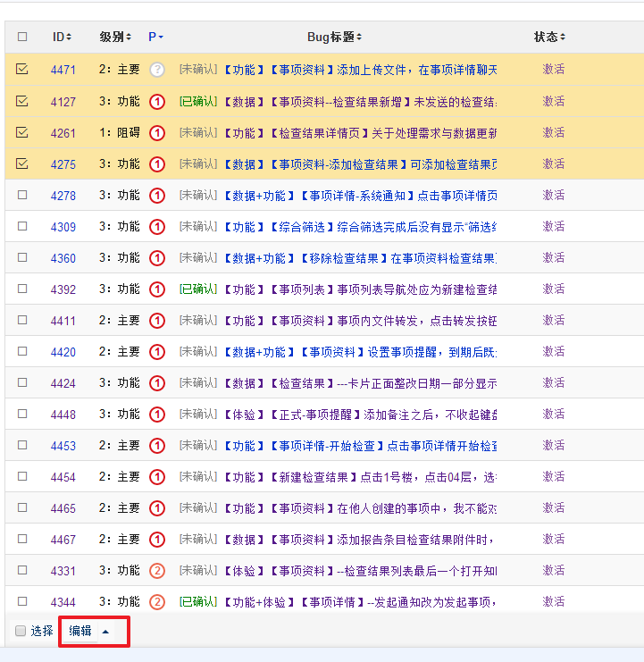
Task: Check the header select-all checkbox
Action: pos(22,37)
